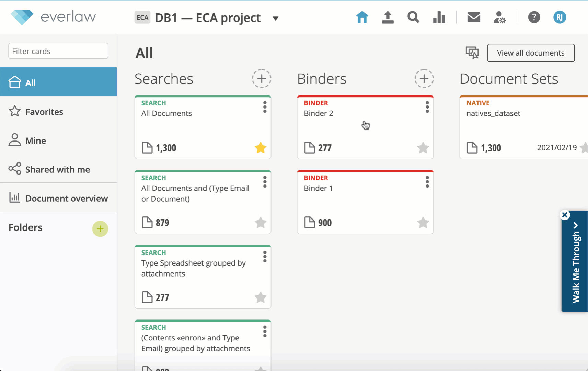Unfavorite the All Documents search card
This screenshot has height=371, width=588.
261,148
